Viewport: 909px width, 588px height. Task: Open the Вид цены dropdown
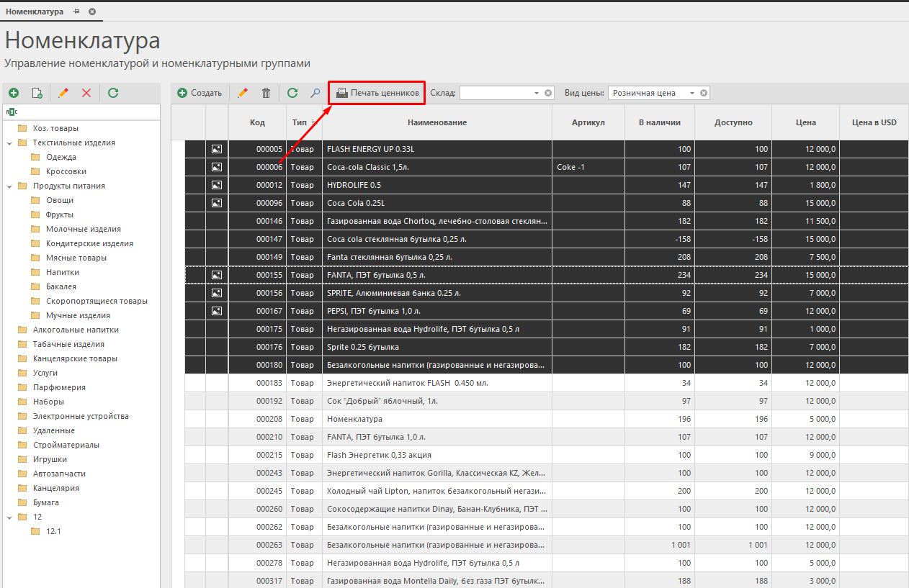pos(692,93)
